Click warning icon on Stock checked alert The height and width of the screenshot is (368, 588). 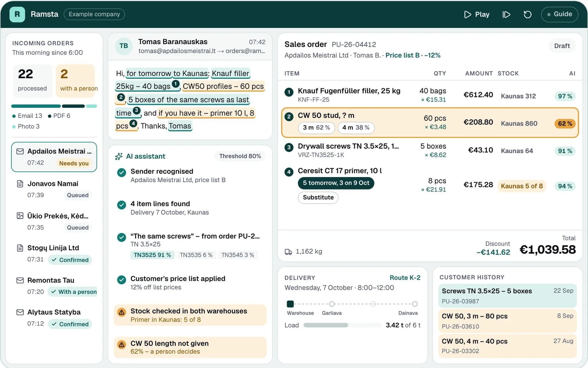[121, 312]
